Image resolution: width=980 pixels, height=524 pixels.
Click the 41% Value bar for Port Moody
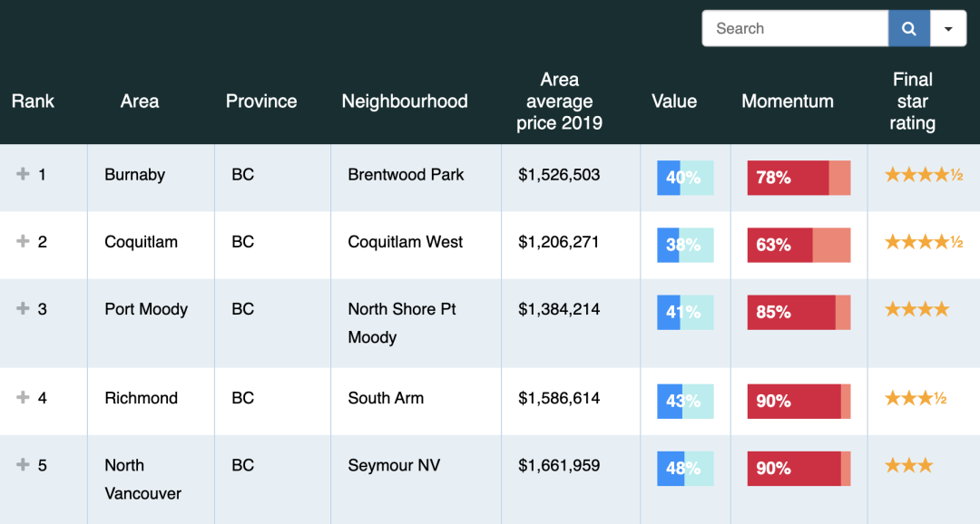(x=685, y=312)
